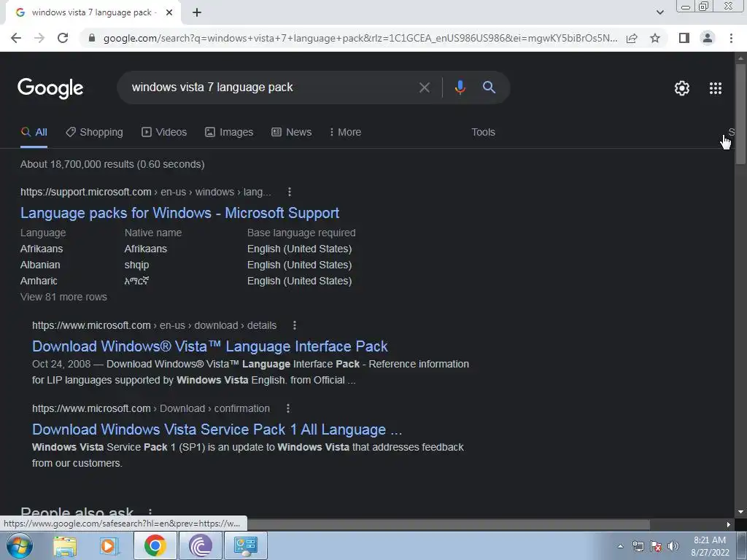Viewport: 747px width, 560px height.
Task: Click inside the Google search field
Action: coord(267,87)
